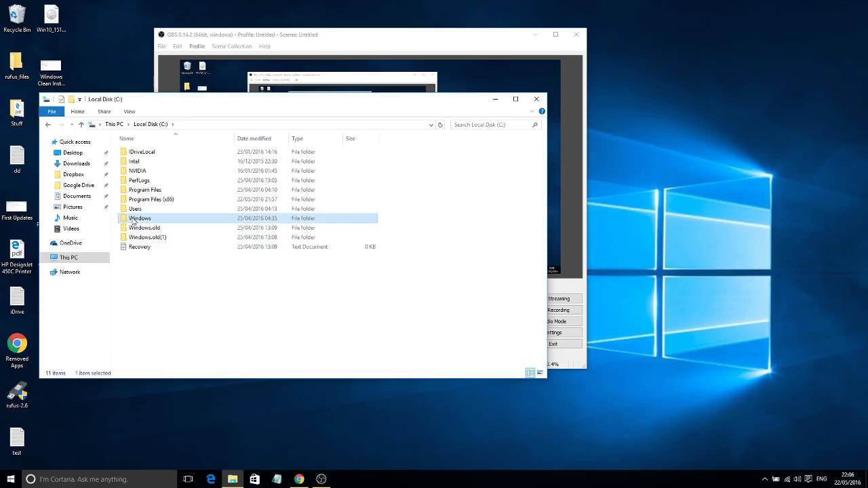Screen dimensions: 868x488
Task: Select the Removed Apps Chrome desktop icon
Action: pyautogui.click(x=17, y=350)
